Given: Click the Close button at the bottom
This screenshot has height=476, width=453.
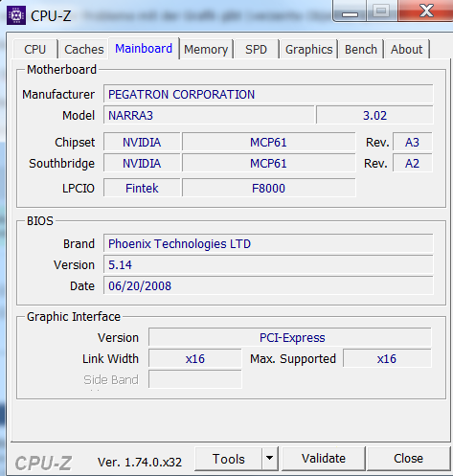Looking at the screenshot, I should pos(408,459).
